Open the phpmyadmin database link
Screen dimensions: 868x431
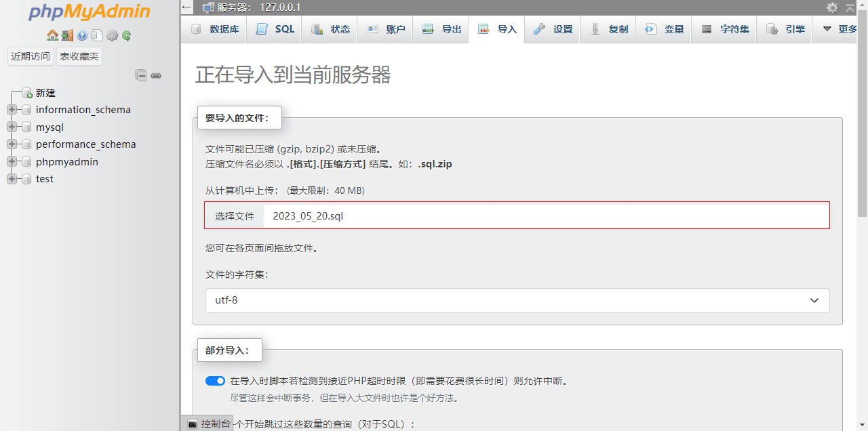tap(67, 162)
